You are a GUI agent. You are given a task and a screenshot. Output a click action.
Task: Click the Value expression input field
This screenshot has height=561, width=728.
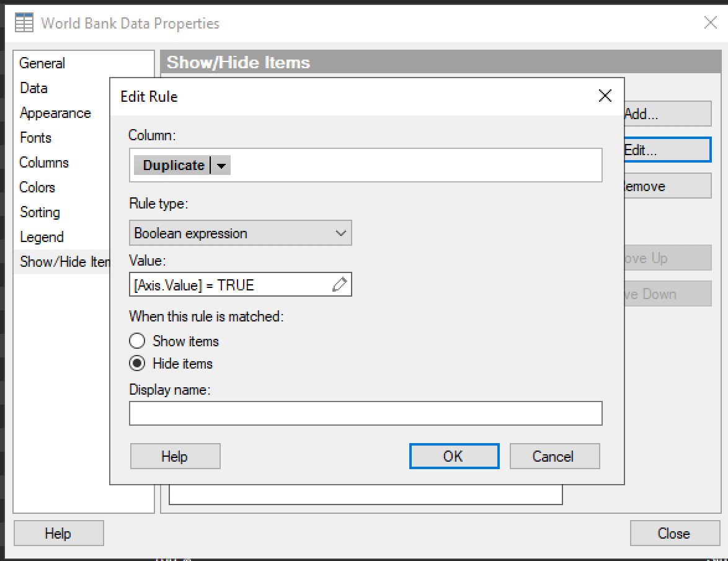click(229, 285)
